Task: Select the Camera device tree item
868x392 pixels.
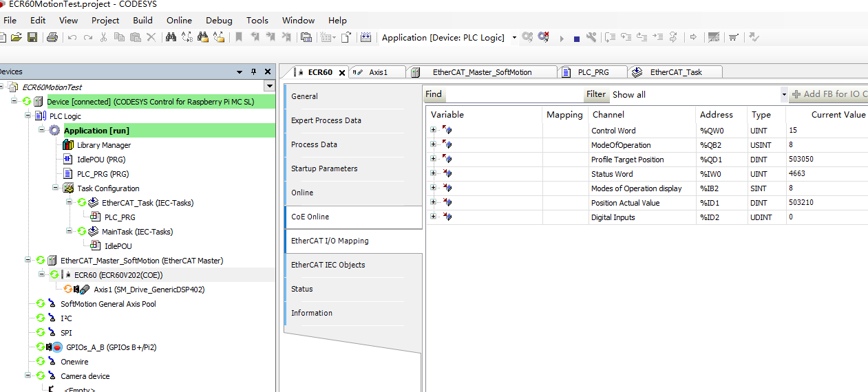Action: [x=85, y=376]
